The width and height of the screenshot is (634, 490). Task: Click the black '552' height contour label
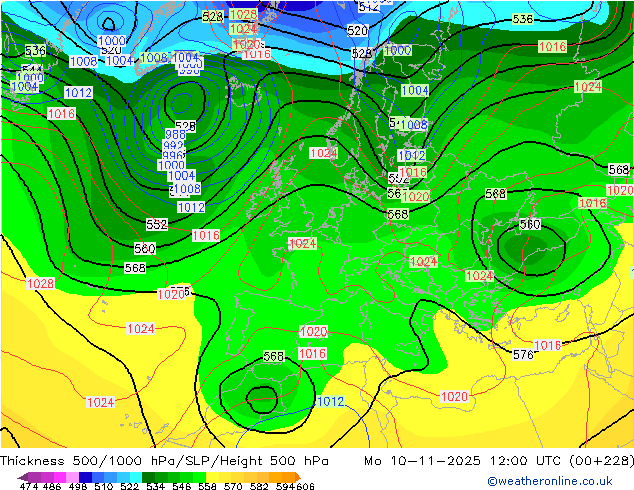pos(157,224)
